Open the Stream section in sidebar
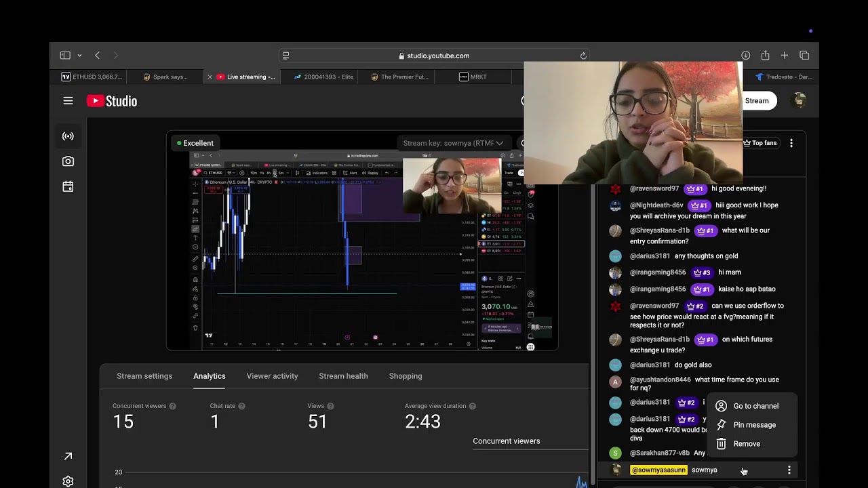Image resolution: width=868 pixels, height=488 pixels. (x=68, y=136)
